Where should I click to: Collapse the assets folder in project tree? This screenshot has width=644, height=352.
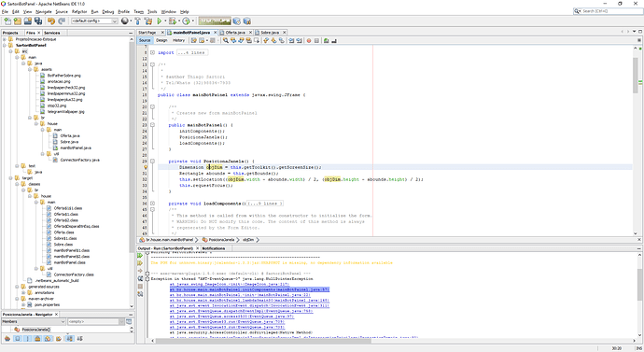click(30, 69)
